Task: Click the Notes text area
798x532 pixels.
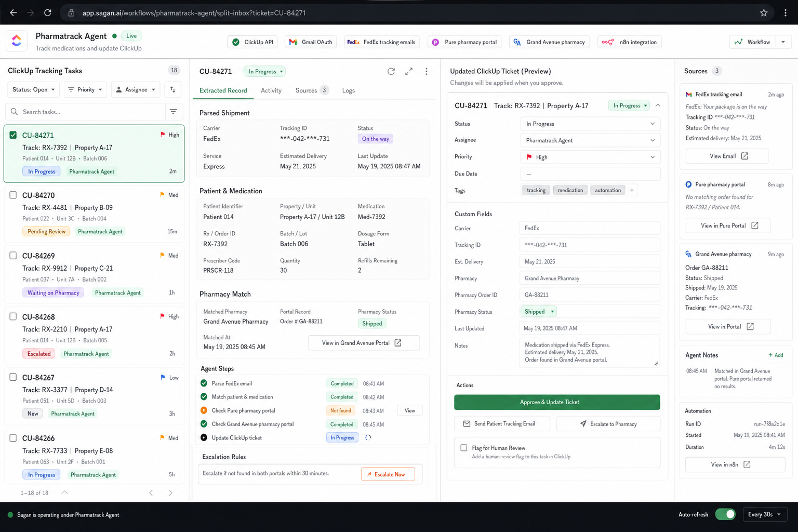Action: click(590, 352)
